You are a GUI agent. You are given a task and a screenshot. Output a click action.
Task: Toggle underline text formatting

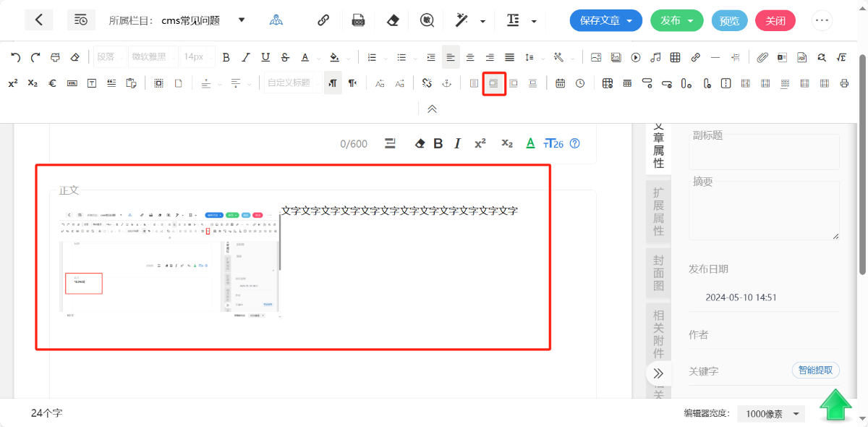pos(265,57)
